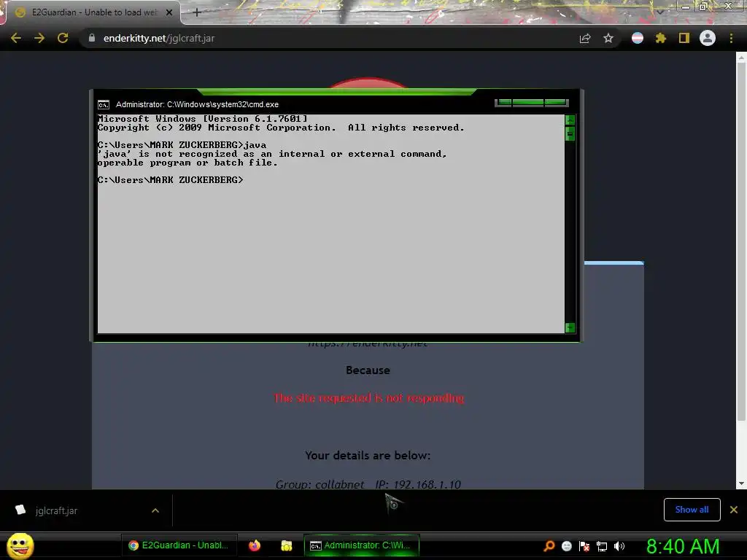
Task: Go forward in browser history
Action: click(39, 38)
